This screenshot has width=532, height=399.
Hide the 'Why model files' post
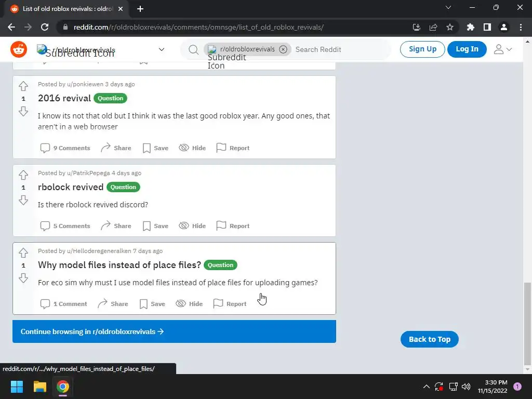click(x=189, y=304)
